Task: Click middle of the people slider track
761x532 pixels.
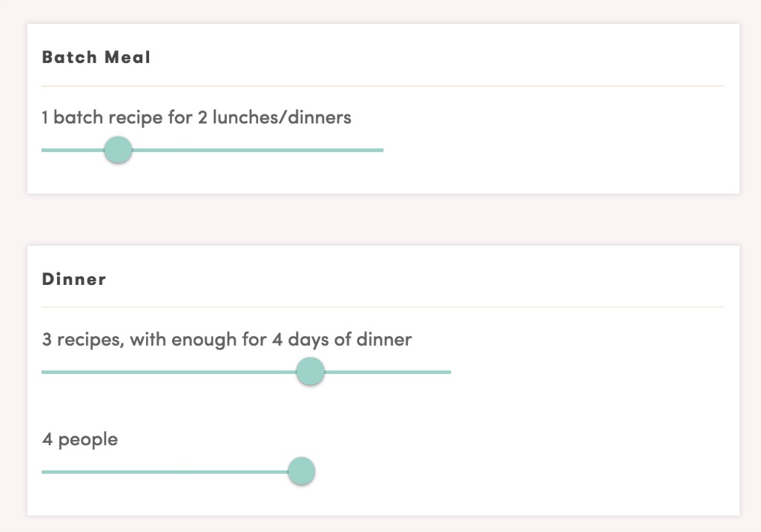Action: click(167, 471)
